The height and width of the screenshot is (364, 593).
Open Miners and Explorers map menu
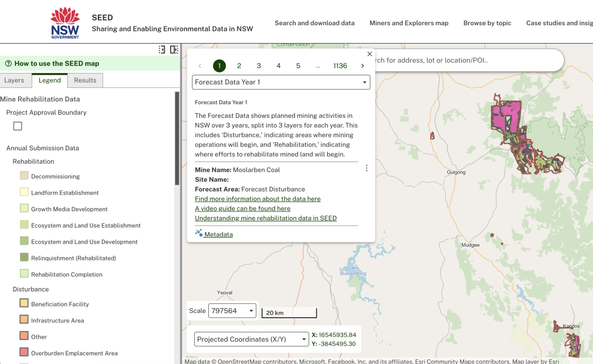pos(409,23)
